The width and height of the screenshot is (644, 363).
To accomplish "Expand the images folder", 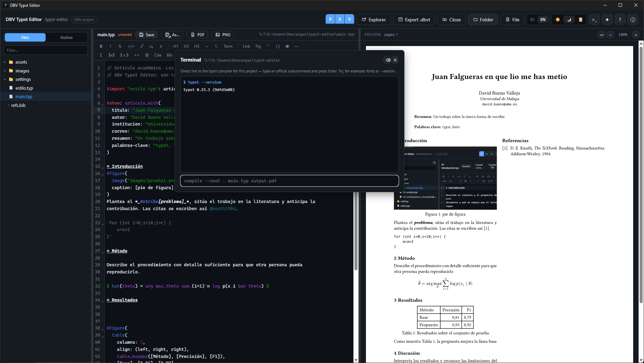I will pos(5,71).
